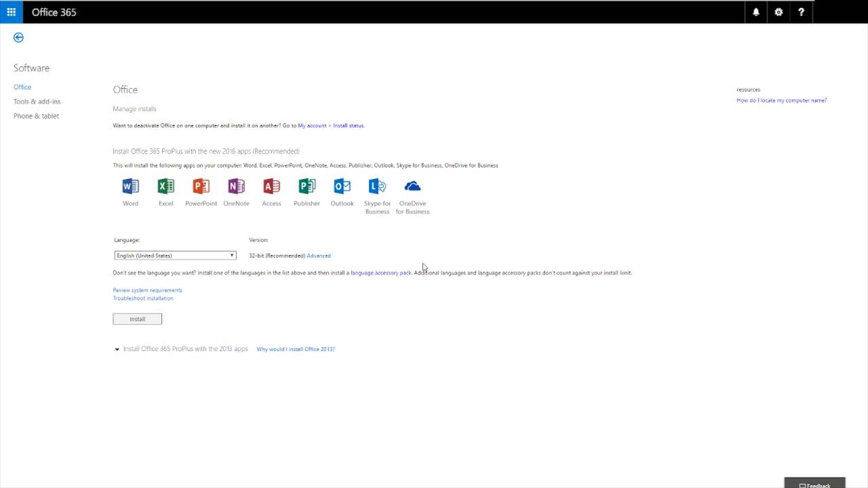Screen dimensions: 868x488
Task: Open How do I locate my computer name
Action: click(782, 100)
